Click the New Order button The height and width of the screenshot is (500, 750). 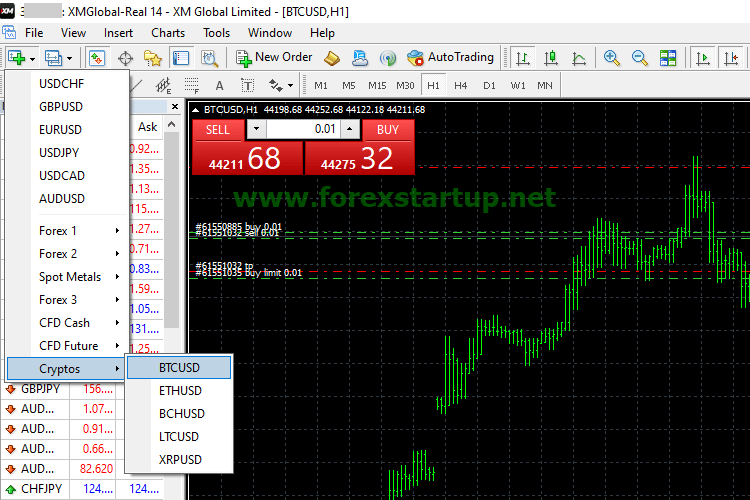click(274, 58)
